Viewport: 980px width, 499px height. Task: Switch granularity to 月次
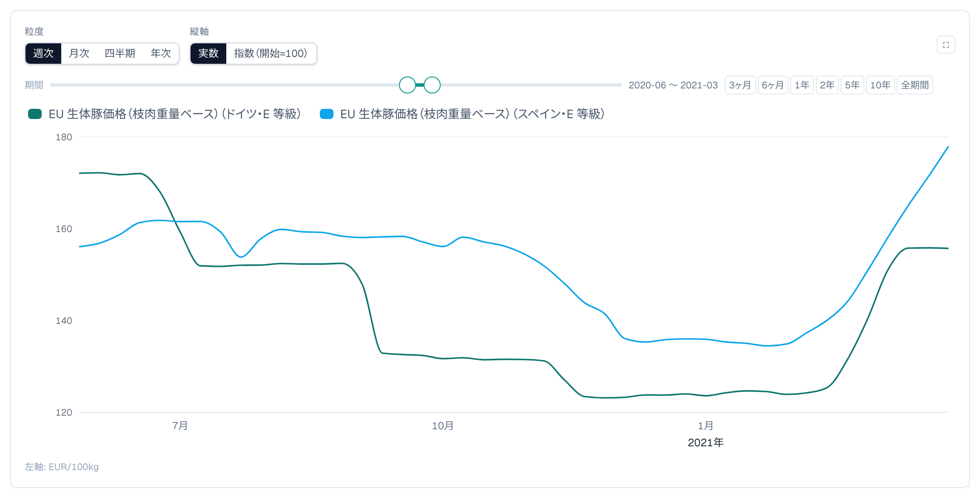[x=79, y=54]
